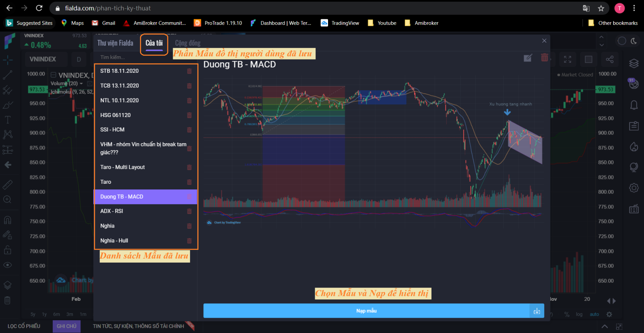
Task: Toggle the lock drawings tool
Action: (7, 250)
